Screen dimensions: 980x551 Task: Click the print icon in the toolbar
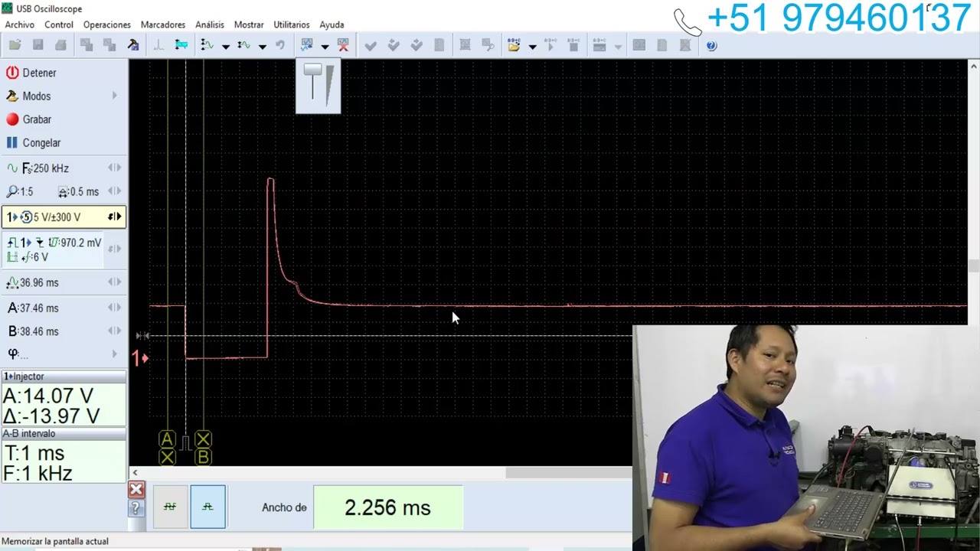(60, 46)
